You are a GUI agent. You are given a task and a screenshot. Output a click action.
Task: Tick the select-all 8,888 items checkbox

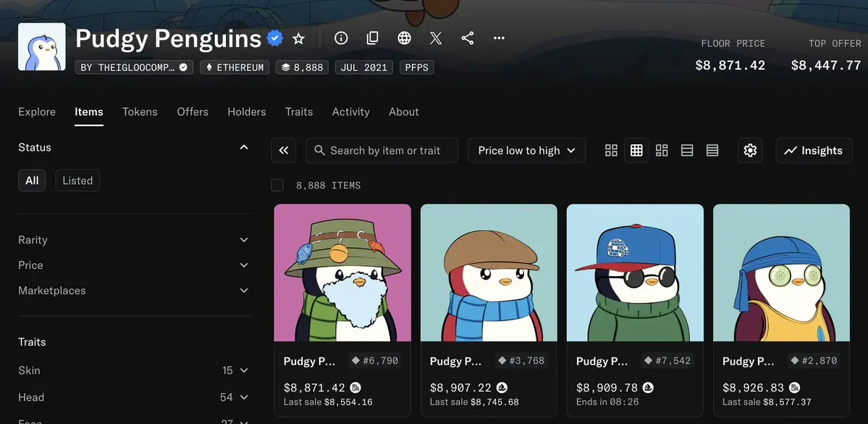[277, 185]
